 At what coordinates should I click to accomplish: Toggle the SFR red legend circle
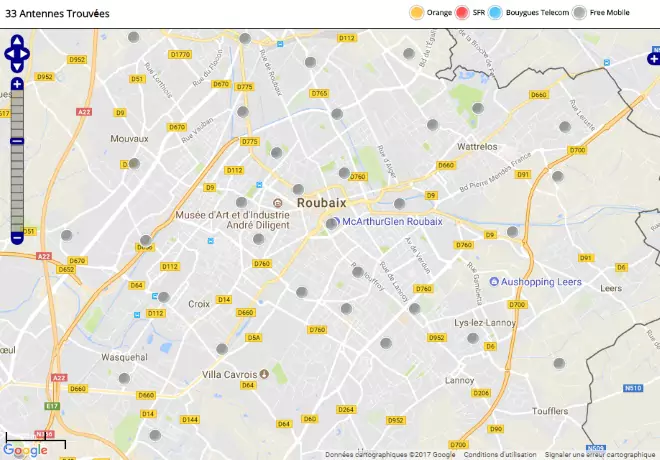click(462, 13)
